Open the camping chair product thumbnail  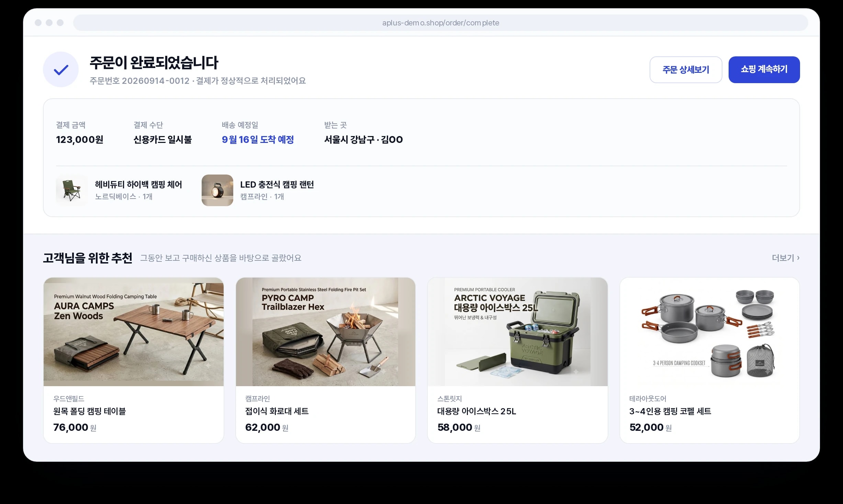coord(72,190)
